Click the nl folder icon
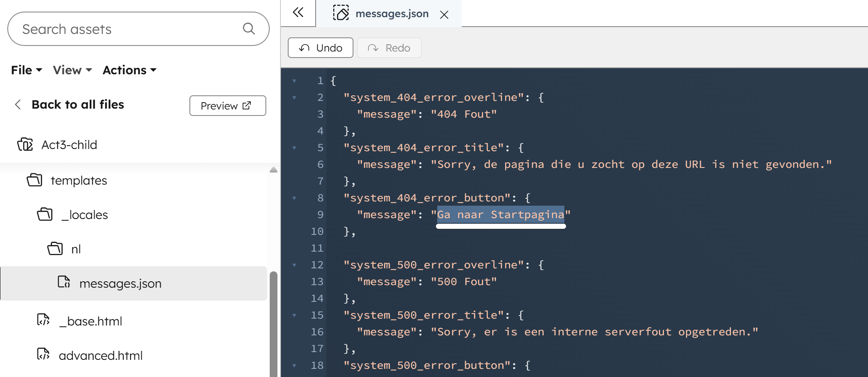Screen dimensions: 868x377 click(x=55, y=248)
